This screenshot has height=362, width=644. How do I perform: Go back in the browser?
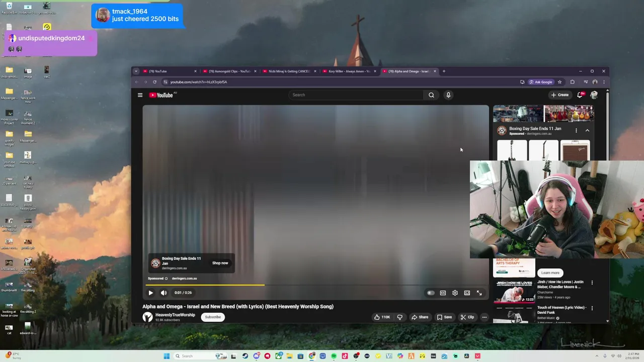[136, 82]
